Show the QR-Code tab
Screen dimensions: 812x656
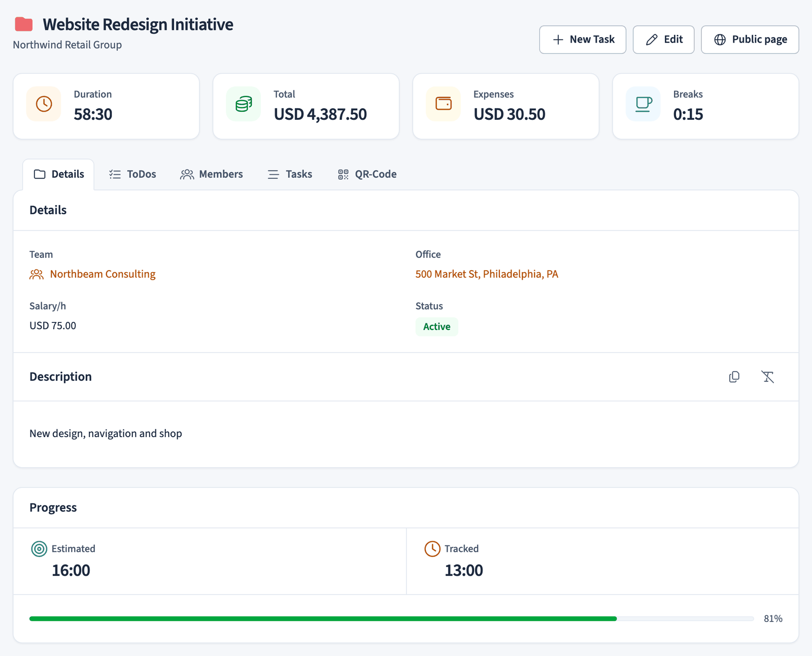(367, 174)
